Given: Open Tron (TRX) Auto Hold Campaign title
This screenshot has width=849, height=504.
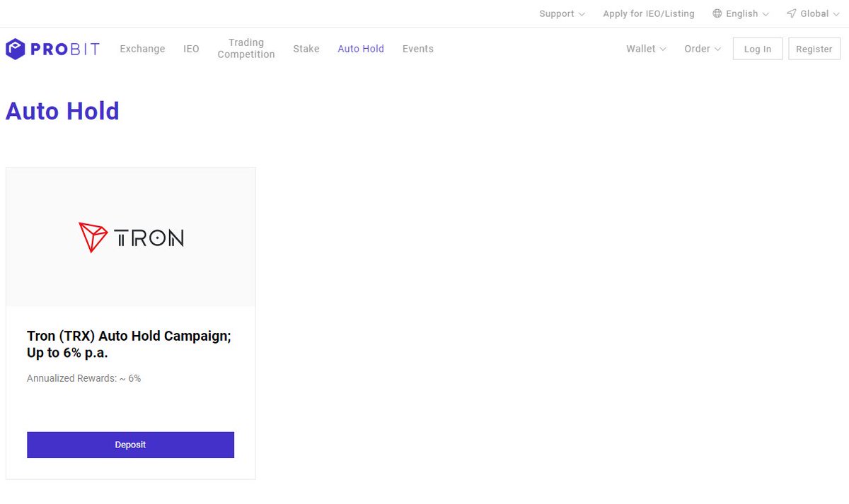Looking at the screenshot, I should pos(129,344).
